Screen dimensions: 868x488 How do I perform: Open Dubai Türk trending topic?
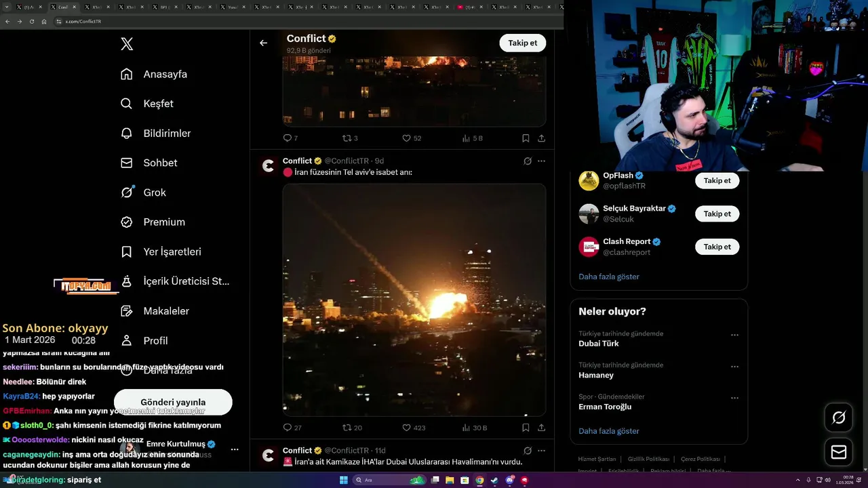click(599, 344)
